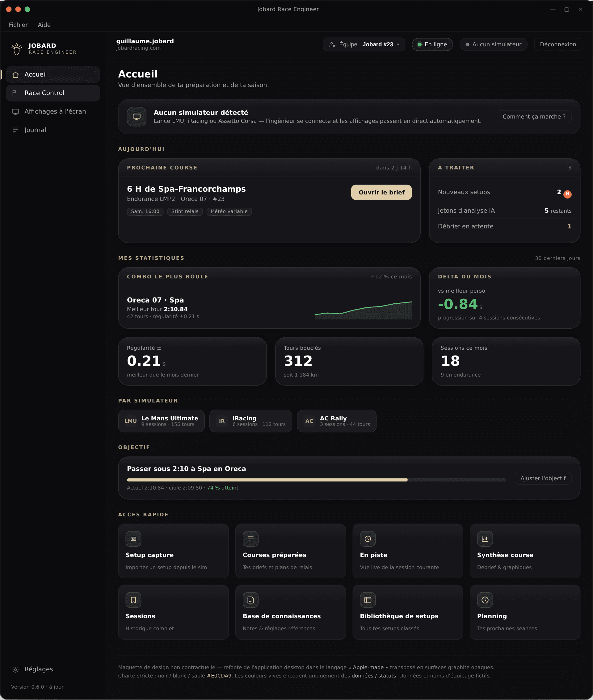Click the objective progress bar
Screen dimensions: 593x700
click(x=316, y=480)
